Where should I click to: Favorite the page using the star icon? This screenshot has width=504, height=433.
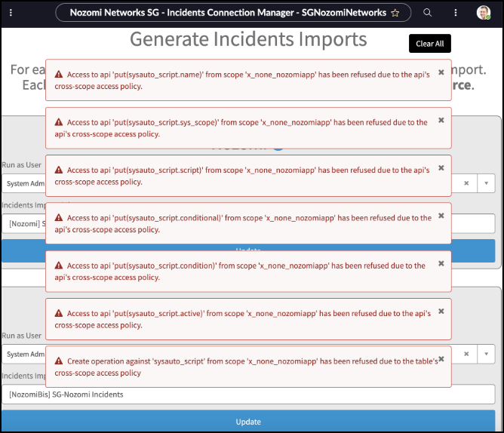[x=395, y=13]
